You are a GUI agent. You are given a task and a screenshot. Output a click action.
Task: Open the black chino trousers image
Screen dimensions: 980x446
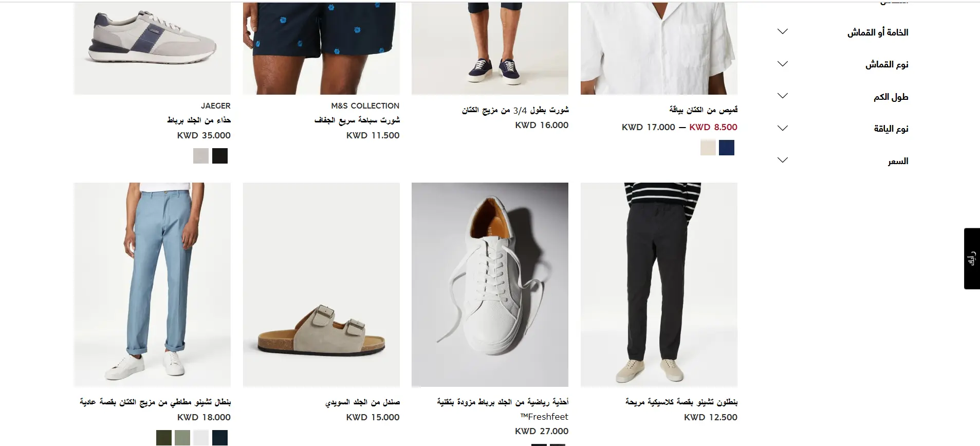tap(659, 284)
